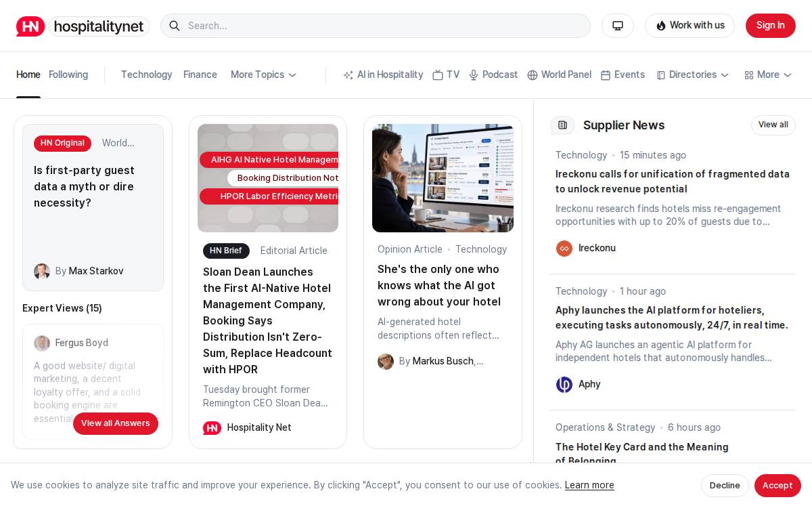The width and height of the screenshot is (812, 508).
Task: Click author name Max Starkov
Action: [x=96, y=272]
